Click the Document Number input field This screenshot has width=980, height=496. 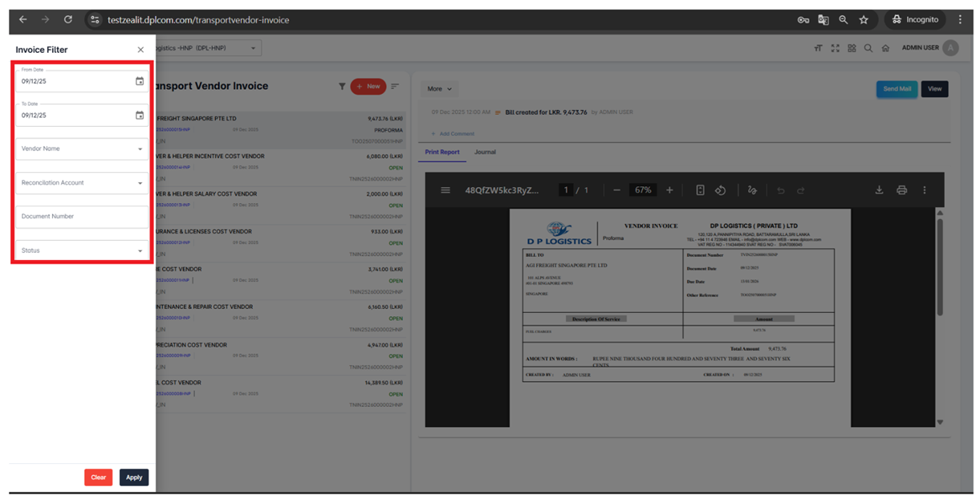point(81,217)
